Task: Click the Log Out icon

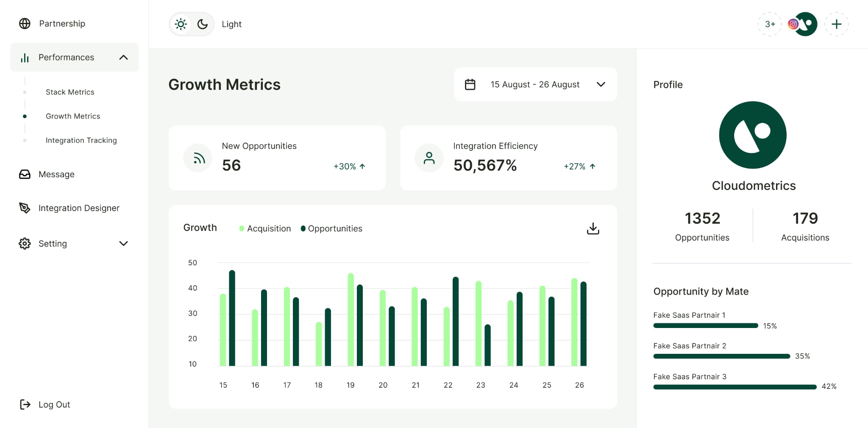Action: click(x=25, y=404)
